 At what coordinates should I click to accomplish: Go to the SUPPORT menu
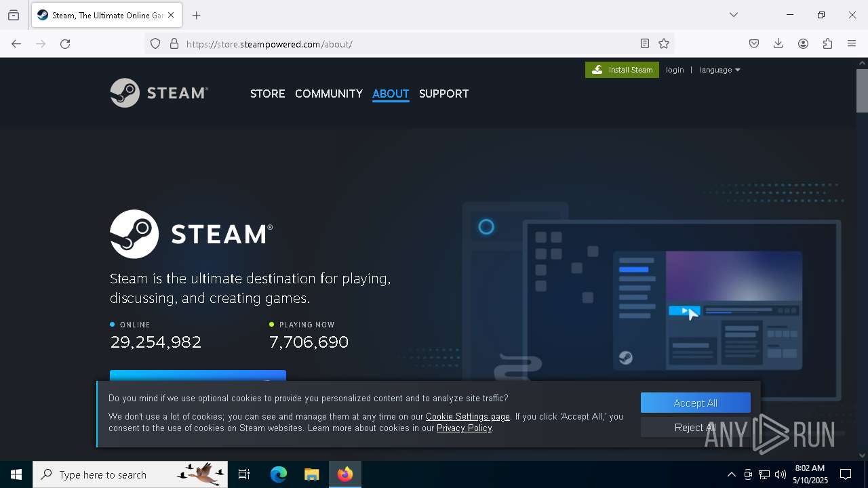[443, 94]
